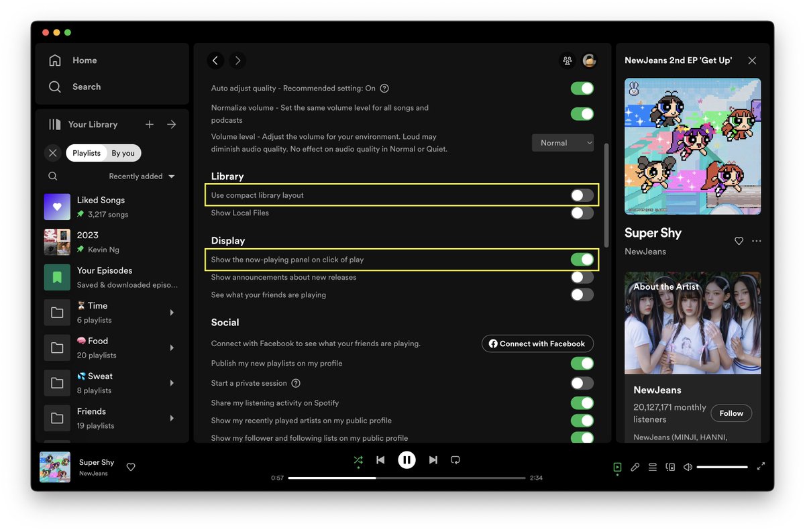The width and height of the screenshot is (805, 532).
Task: Open help for Auto adjust quality
Action: (x=384, y=89)
